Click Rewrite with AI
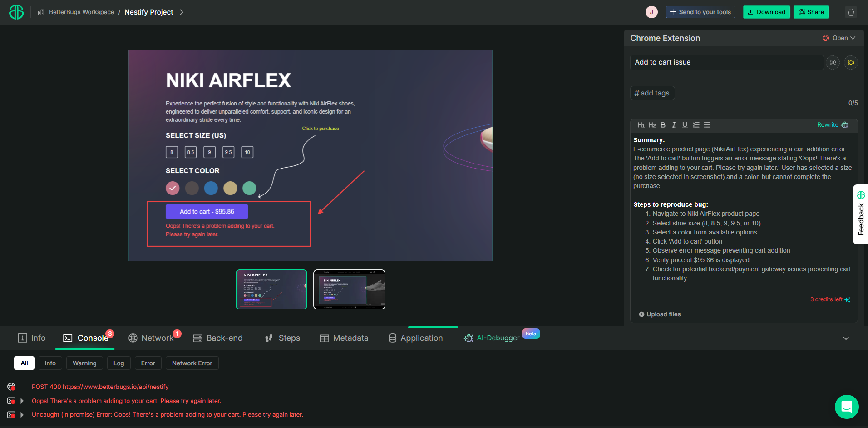 point(833,125)
